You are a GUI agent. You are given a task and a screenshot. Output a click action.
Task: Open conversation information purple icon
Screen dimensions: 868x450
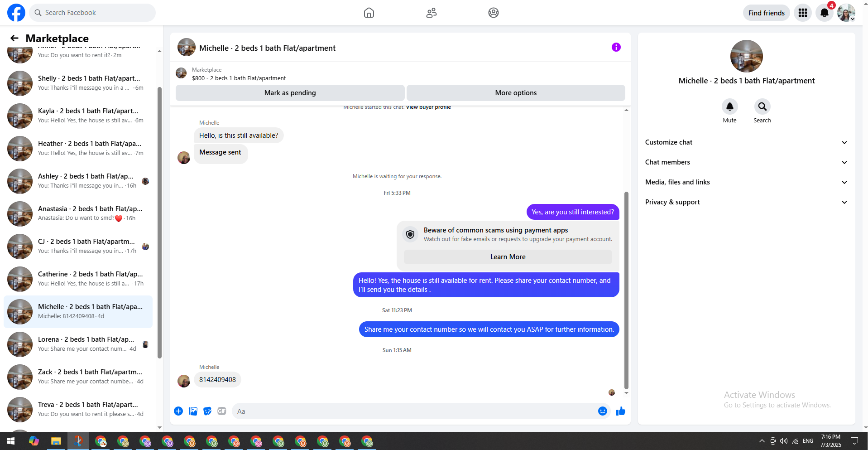click(x=616, y=47)
